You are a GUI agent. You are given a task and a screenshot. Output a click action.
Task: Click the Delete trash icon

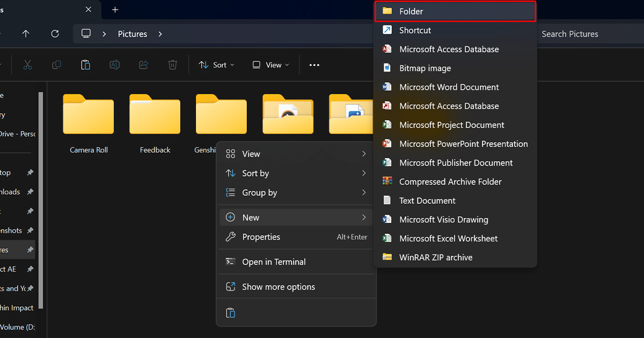pyautogui.click(x=172, y=64)
